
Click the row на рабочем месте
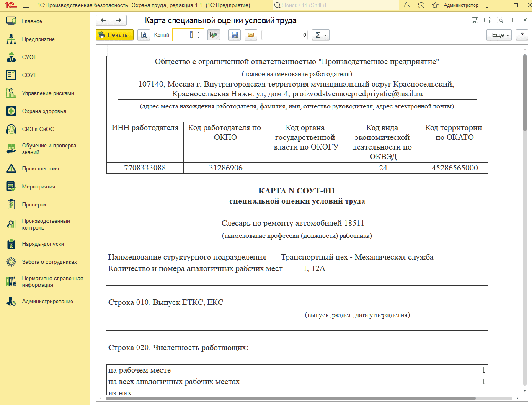[x=297, y=370]
